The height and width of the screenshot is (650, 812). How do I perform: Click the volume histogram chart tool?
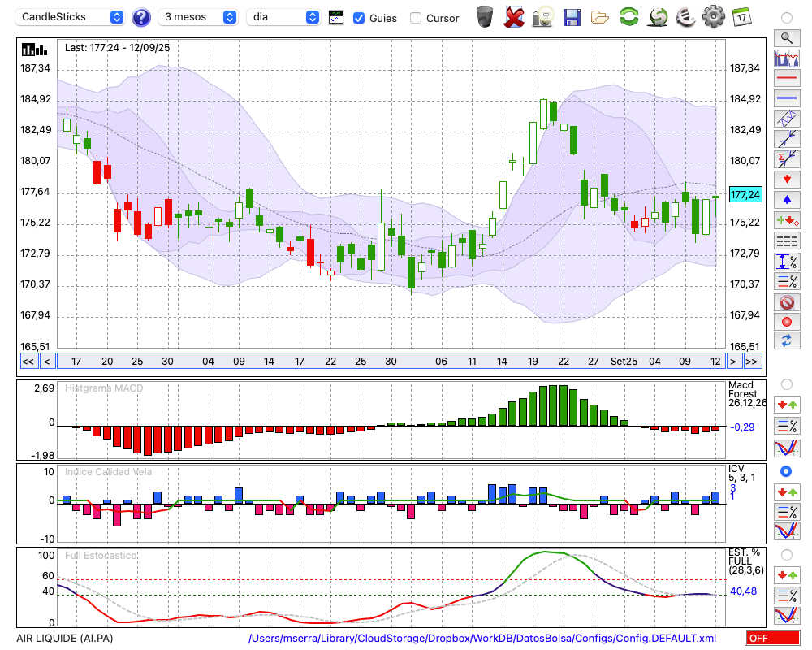click(787, 58)
